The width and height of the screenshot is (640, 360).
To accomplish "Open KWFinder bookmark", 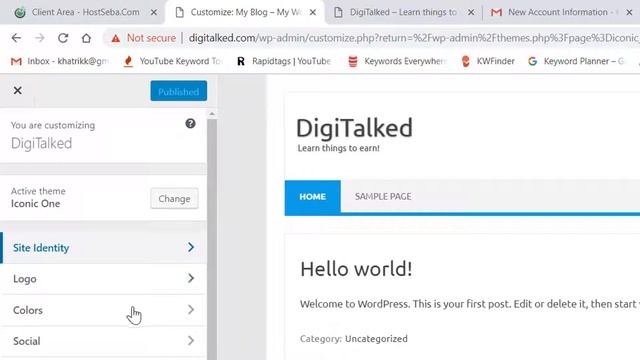I will [x=487, y=61].
